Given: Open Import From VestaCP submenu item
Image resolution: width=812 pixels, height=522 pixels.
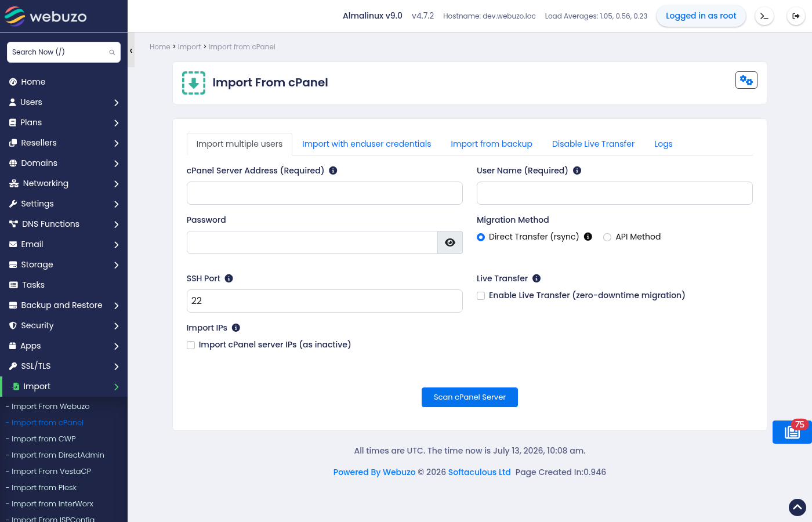Looking at the screenshot, I should [x=51, y=472].
